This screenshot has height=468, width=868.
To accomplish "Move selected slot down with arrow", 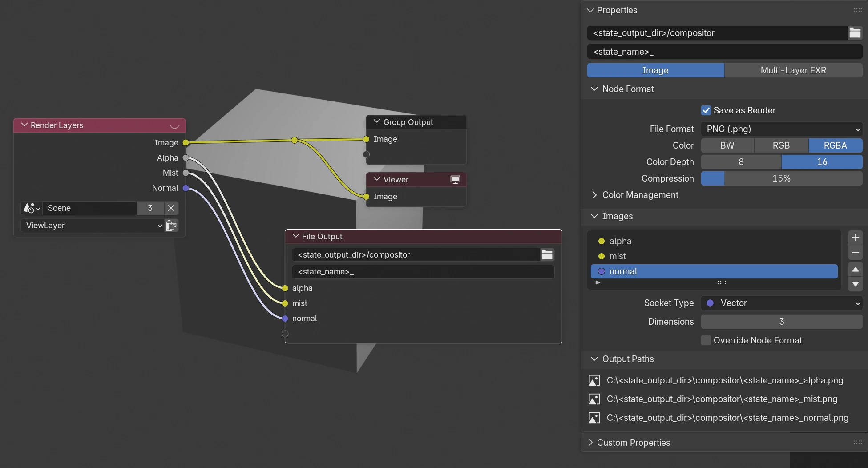I will point(855,284).
